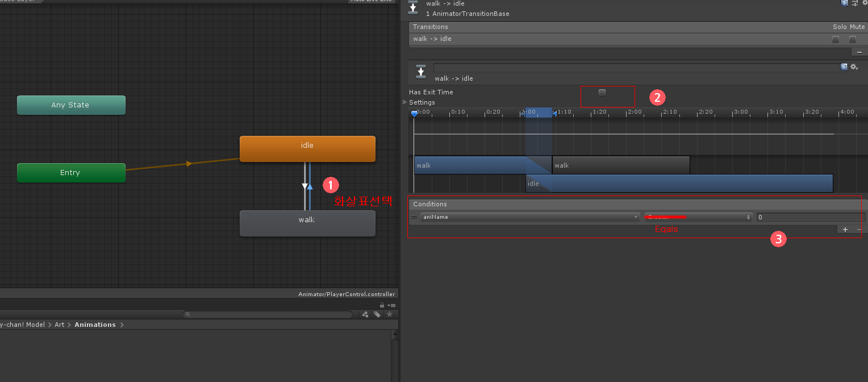Click the timeline playhead marker at 0:00
Image resolution: width=868 pixels, height=382 pixels.
414,114
